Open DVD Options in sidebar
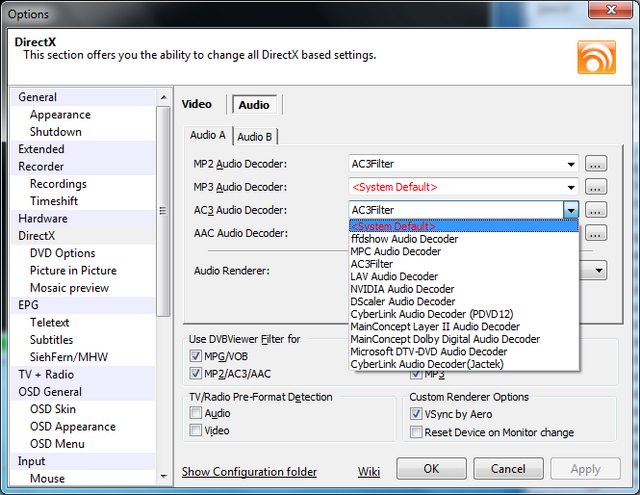This screenshot has height=495, width=640. click(x=83, y=253)
